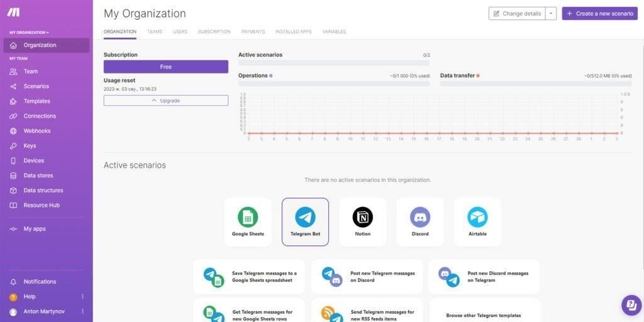Viewport: 644px width, 322px height.
Task: Click the Devices phone icon
Action: tap(13, 160)
